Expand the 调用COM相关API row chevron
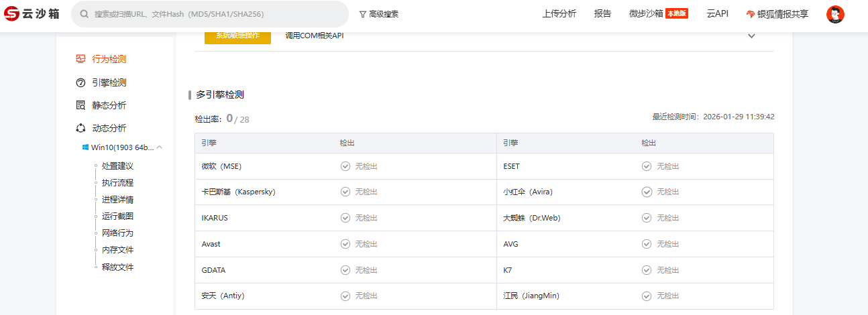Image resolution: width=868 pixels, height=315 pixels. pos(751,36)
